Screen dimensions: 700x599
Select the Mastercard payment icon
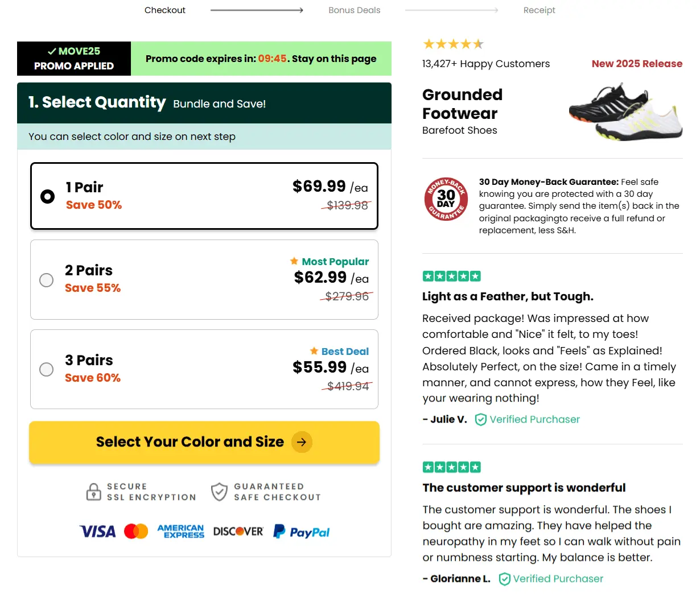click(x=137, y=530)
